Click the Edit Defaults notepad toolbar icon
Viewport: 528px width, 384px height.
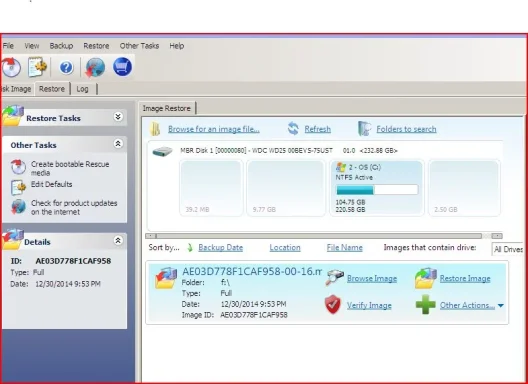(x=37, y=67)
